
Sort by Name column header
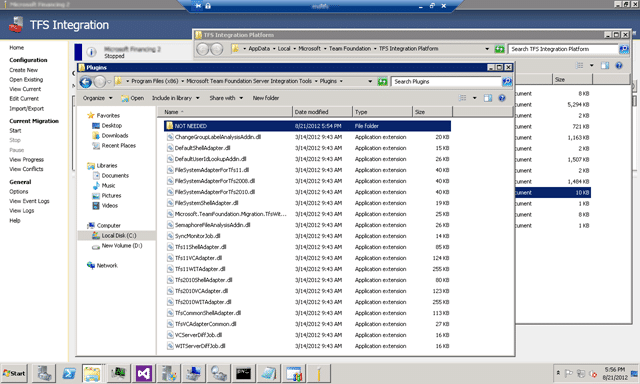pyautogui.click(x=225, y=112)
